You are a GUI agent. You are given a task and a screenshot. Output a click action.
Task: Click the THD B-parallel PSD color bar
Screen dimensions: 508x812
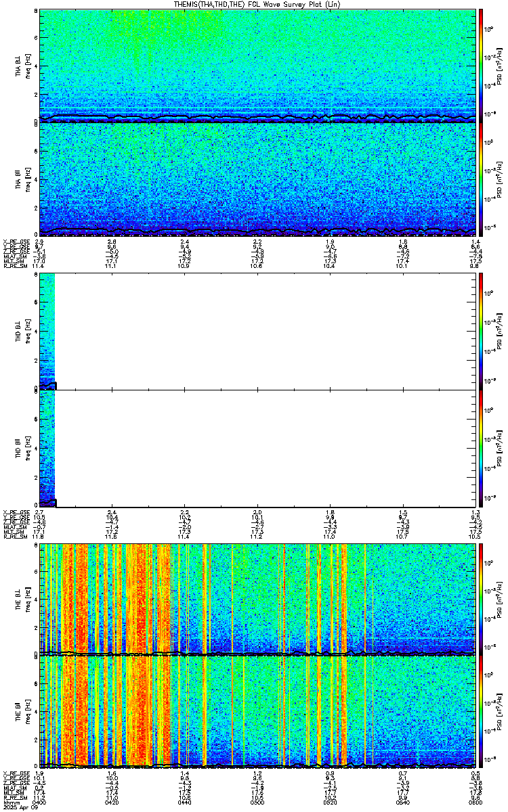pyautogui.click(x=482, y=448)
